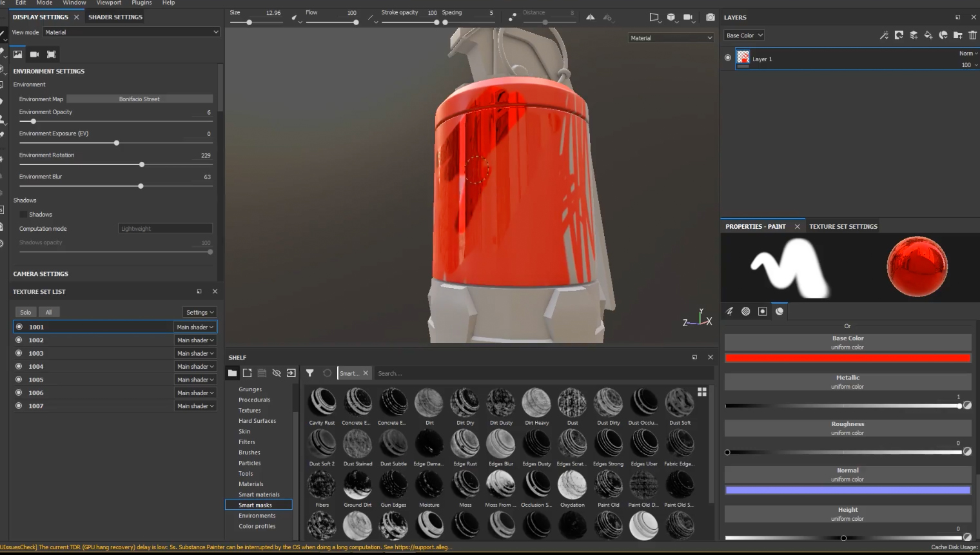Screen dimensions: 980x555
Task: Add a new folder in Layers panel
Action: [x=958, y=35]
